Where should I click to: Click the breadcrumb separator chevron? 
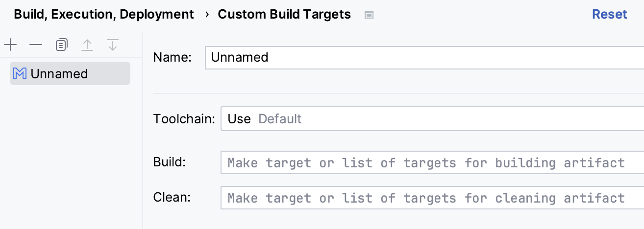pyautogui.click(x=207, y=14)
